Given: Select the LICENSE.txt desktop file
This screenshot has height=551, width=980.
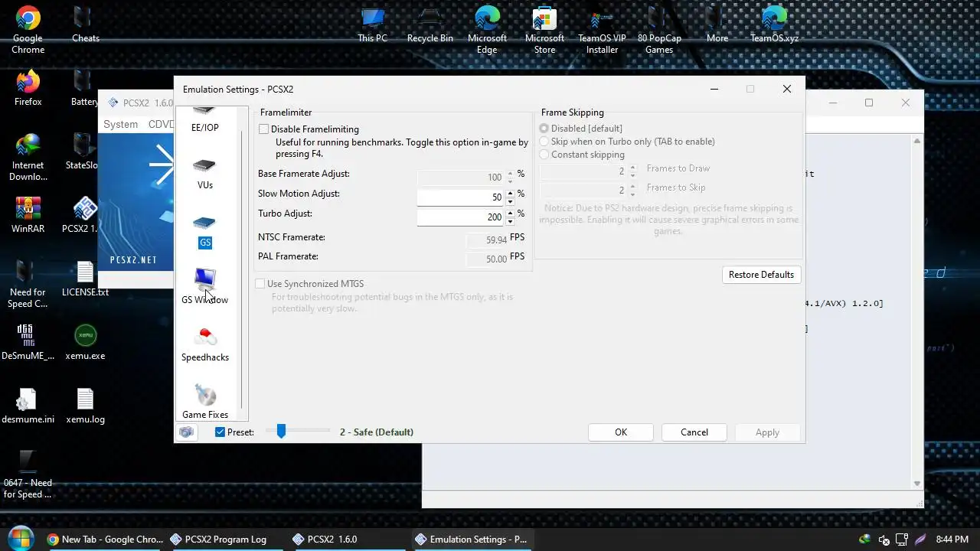Looking at the screenshot, I should pyautogui.click(x=85, y=279).
